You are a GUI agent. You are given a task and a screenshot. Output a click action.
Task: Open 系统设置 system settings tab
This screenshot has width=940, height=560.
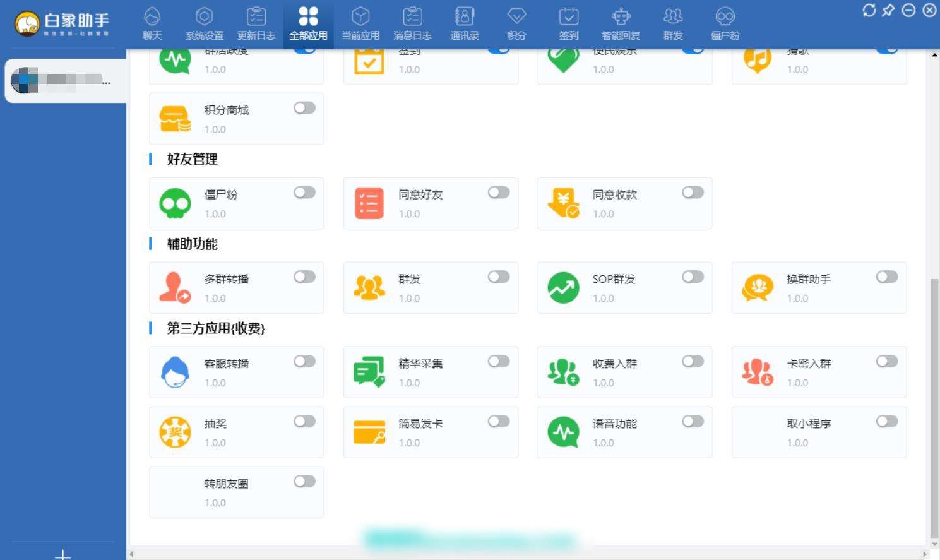[x=205, y=24]
